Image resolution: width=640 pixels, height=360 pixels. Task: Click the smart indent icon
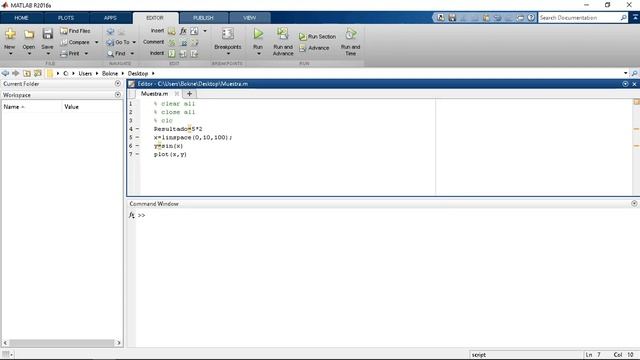[172, 53]
